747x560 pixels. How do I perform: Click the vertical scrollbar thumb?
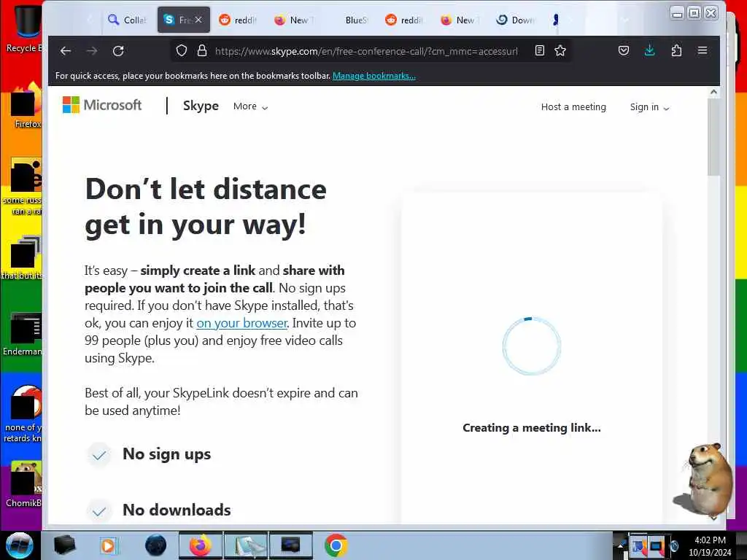713,137
